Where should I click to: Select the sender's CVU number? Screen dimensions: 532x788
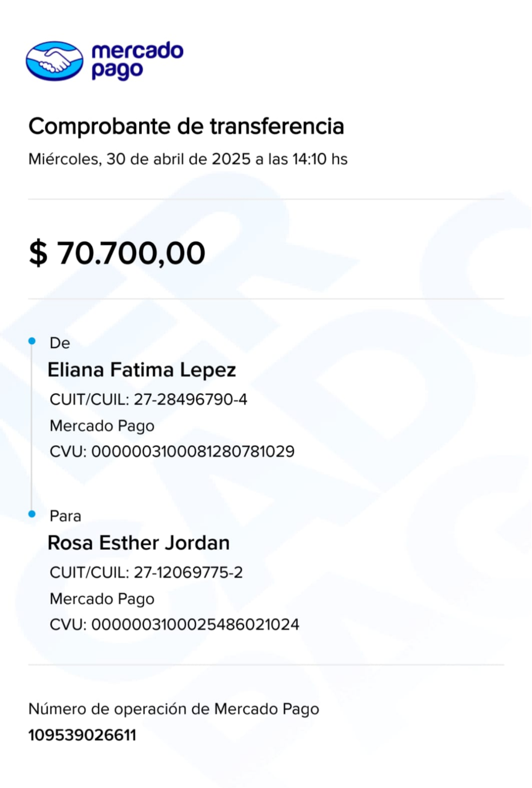[172, 452]
